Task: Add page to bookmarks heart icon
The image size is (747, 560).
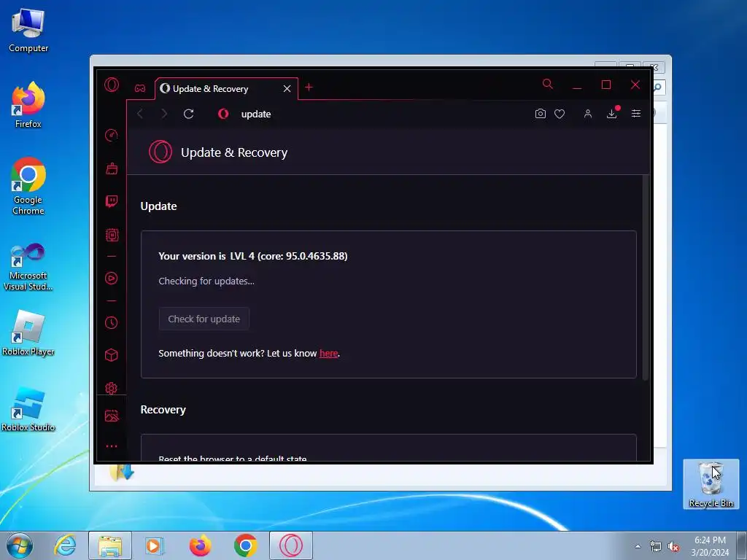Action: (x=560, y=114)
